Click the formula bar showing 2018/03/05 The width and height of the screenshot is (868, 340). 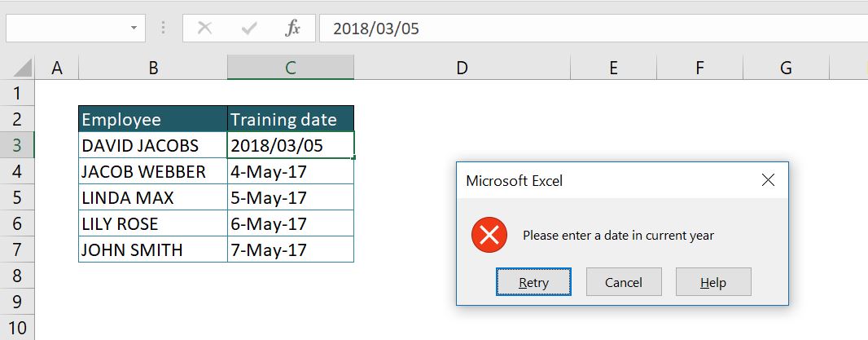pyautogui.click(x=594, y=29)
